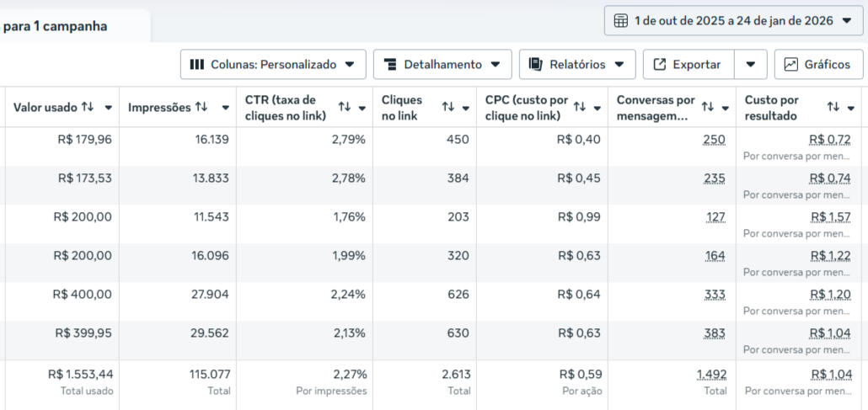Click the Exportar button
This screenshot has height=410, width=868.
tap(689, 65)
